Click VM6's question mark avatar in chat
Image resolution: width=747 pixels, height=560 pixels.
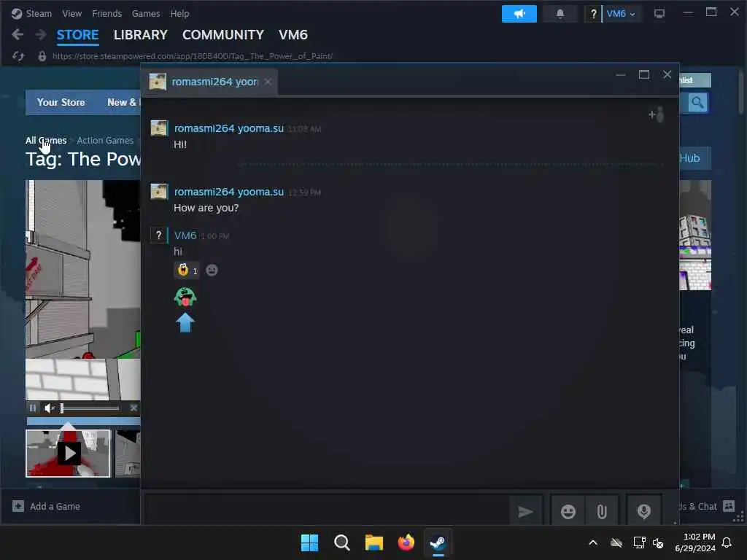tap(158, 235)
